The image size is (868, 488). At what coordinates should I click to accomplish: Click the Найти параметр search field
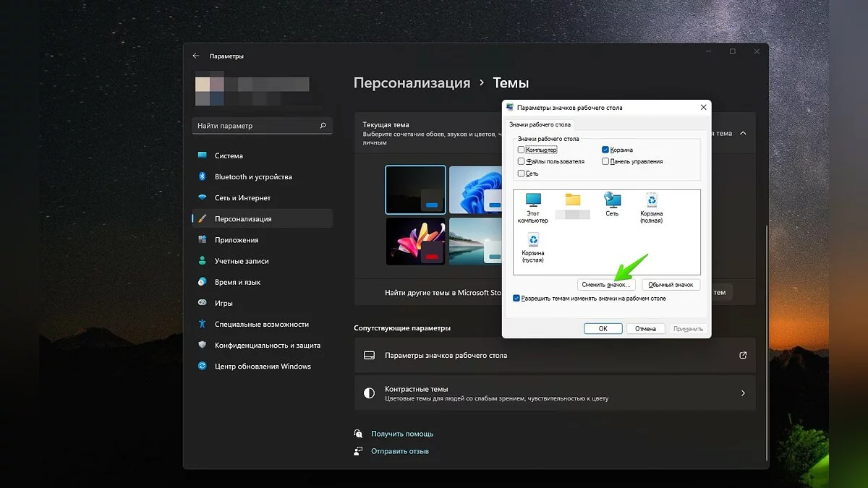(263, 125)
